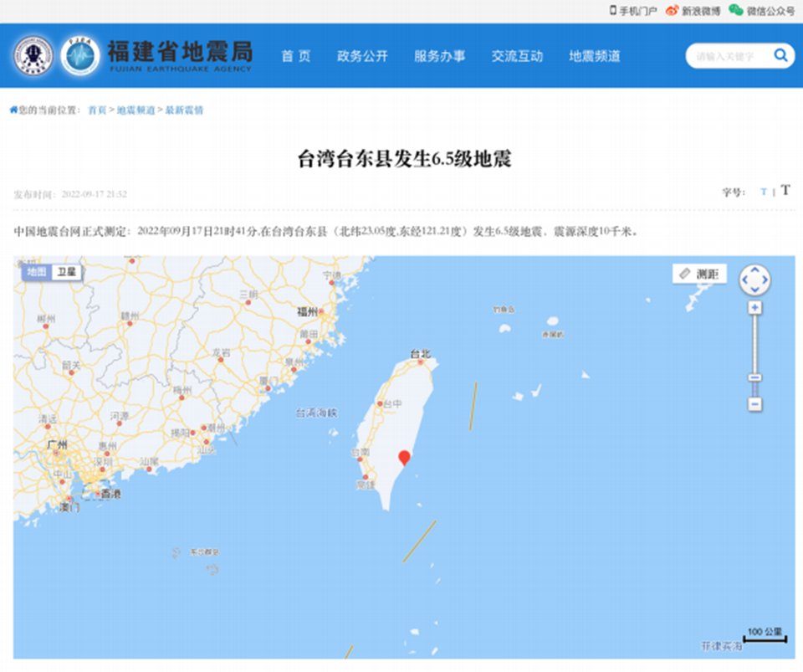The height and width of the screenshot is (672, 803).
Task: Open the 地震频道 menu
Action: tap(595, 56)
